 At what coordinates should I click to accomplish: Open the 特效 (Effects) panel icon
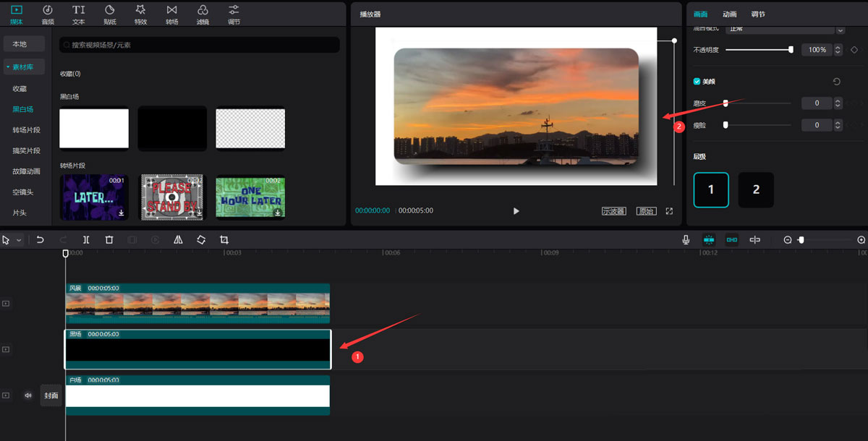pyautogui.click(x=140, y=13)
